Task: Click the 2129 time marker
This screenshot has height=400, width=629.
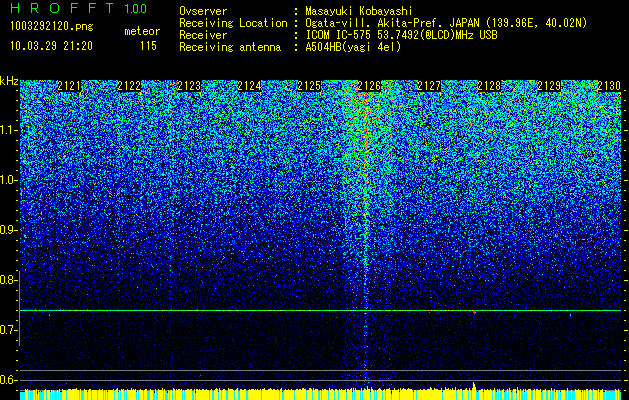Action: [549, 86]
